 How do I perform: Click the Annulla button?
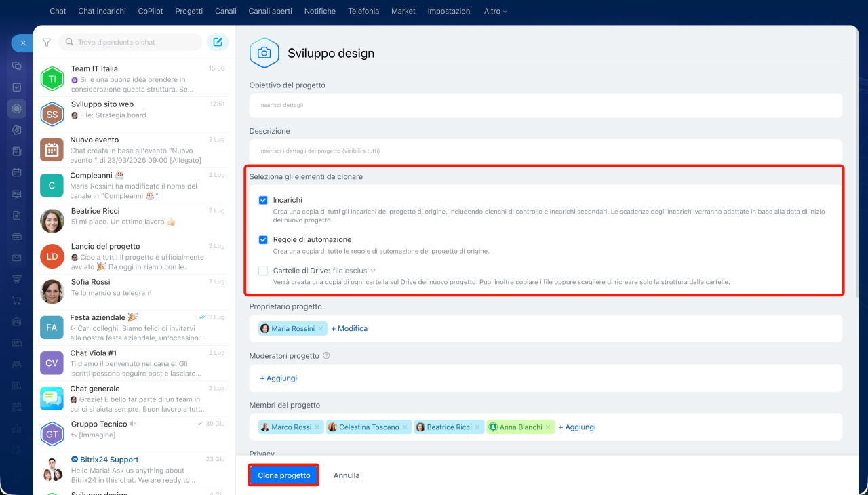[347, 475]
